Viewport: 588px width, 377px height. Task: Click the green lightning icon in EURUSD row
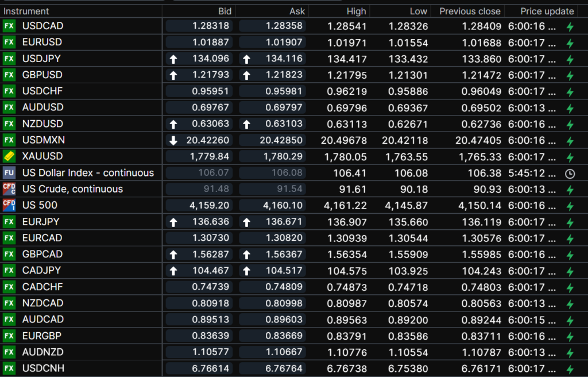[x=570, y=43]
